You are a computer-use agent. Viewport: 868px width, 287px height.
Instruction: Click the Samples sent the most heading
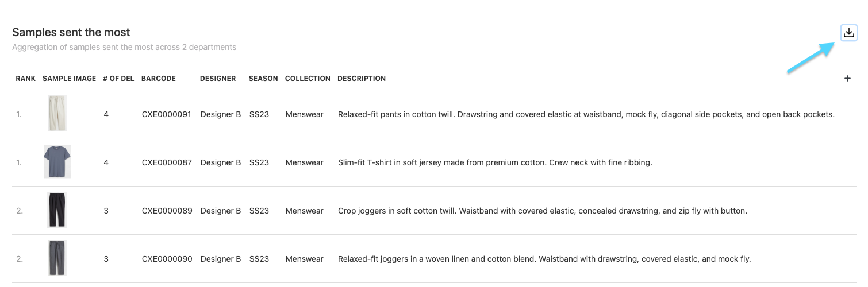point(71,33)
